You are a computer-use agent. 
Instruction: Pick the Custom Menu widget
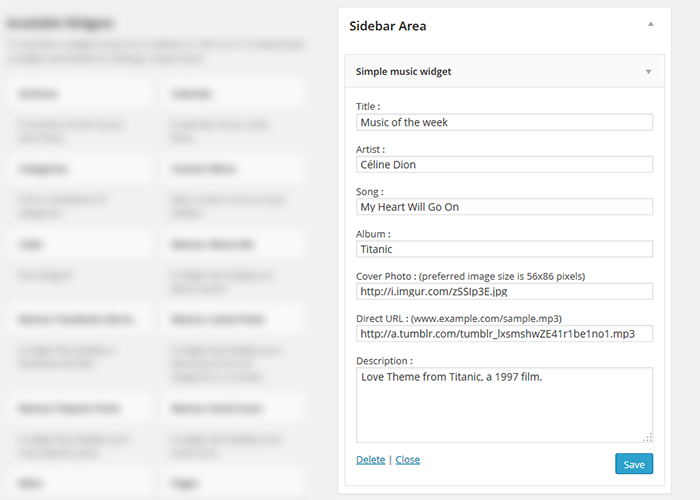tap(232, 169)
